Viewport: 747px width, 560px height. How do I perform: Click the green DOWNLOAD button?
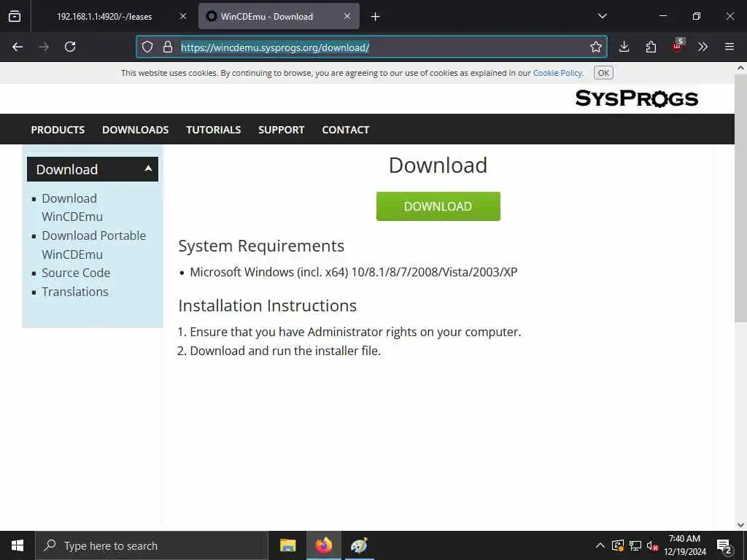(x=438, y=206)
